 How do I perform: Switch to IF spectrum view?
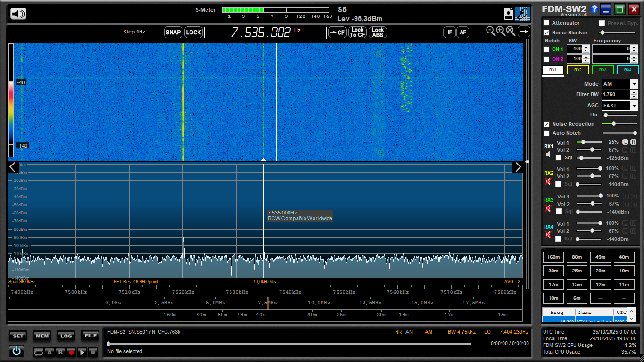(449, 32)
